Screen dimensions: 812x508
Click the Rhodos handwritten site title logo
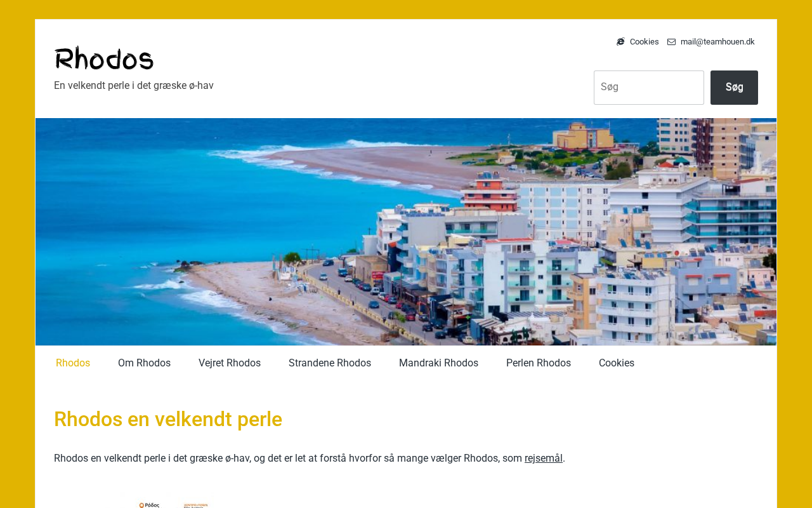[104, 58]
